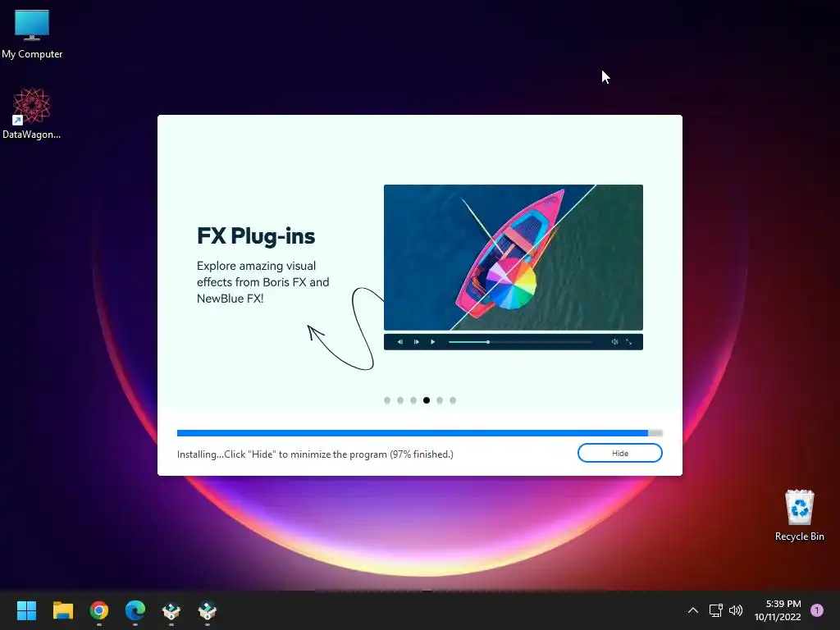The width and height of the screenshot is (840, 630).
Task: Select the second installer box taskbar icon
Action: [x=208, y=610]
